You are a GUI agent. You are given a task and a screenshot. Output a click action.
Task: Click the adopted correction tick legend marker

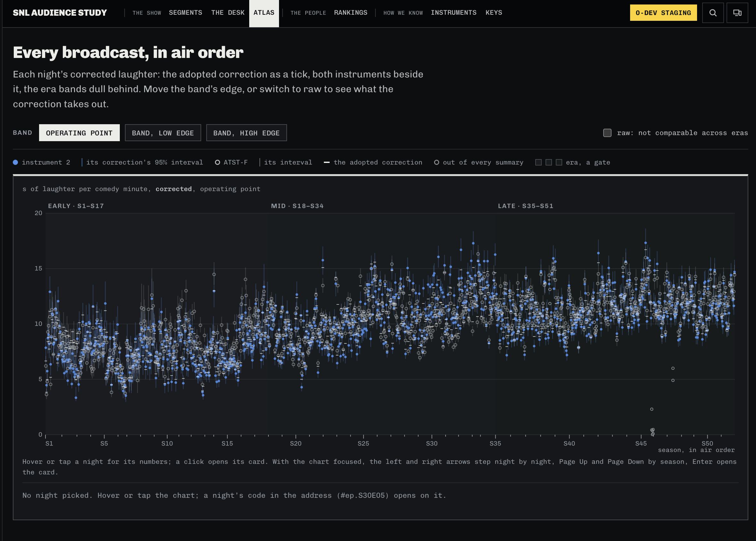coord(327,162)
